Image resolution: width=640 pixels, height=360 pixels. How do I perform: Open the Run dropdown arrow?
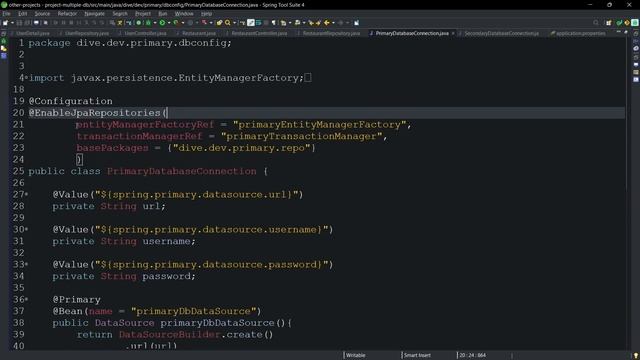(169, 22)
